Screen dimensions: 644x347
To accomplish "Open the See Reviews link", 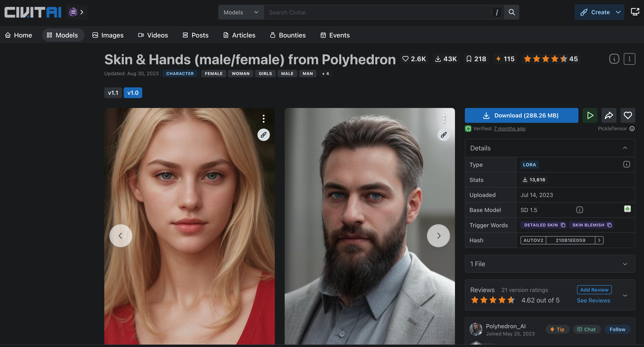I will click(x=593, y=300).
